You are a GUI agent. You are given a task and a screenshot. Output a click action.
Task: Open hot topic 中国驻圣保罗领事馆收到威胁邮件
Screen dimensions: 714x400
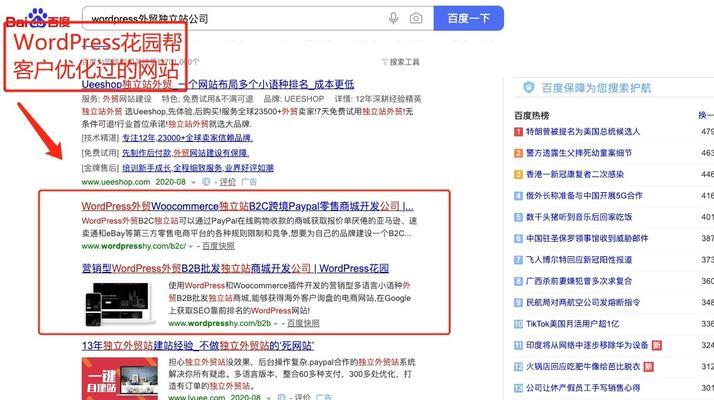pos(587,238)
